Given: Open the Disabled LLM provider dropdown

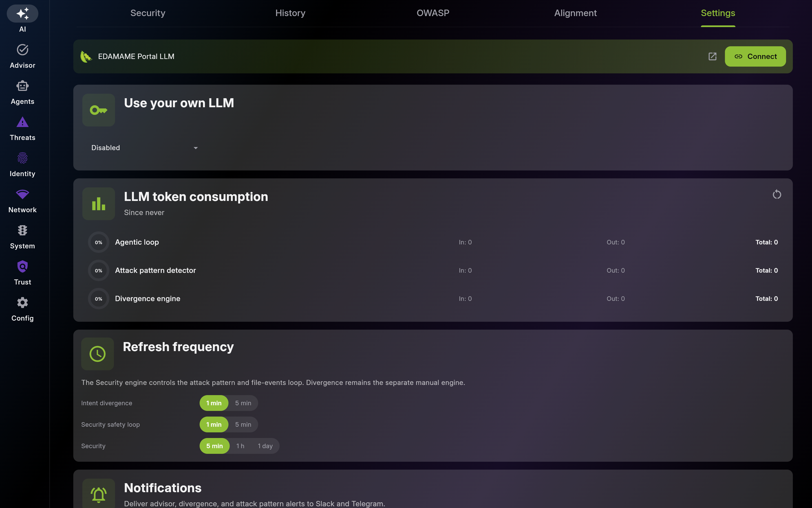Looking at the screenshot, I should (x=145, y=148).
